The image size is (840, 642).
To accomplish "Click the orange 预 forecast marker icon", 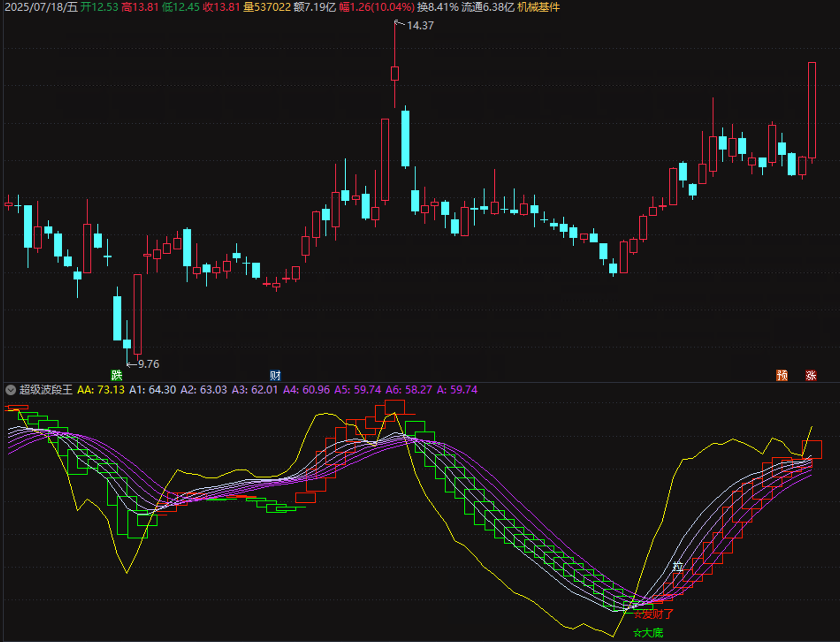I will (782, 375).
